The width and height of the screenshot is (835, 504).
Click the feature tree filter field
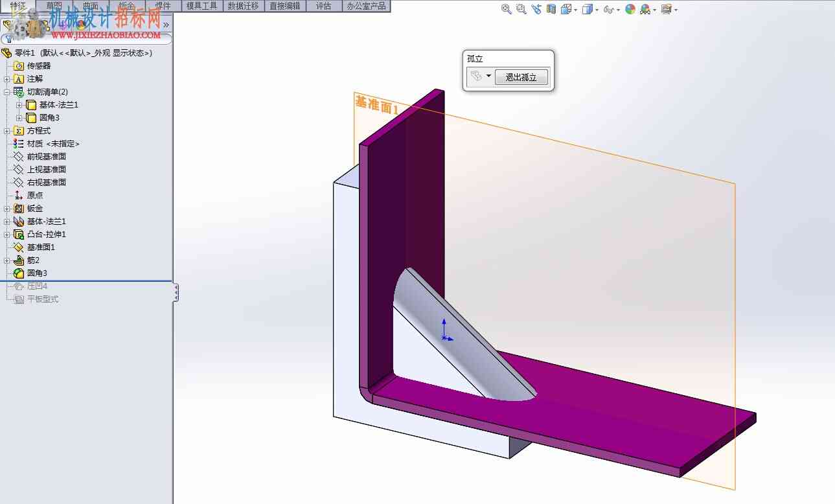pyautogui.click(x=87, y=39)
